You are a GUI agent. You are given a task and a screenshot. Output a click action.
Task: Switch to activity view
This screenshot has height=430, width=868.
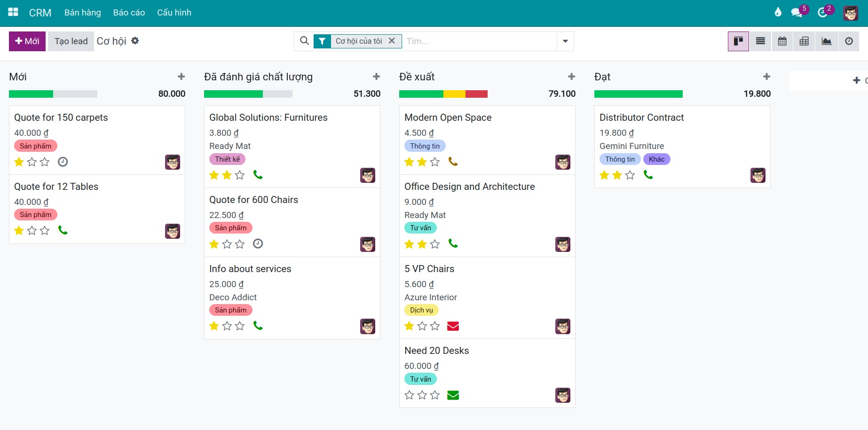coord(849,41)
